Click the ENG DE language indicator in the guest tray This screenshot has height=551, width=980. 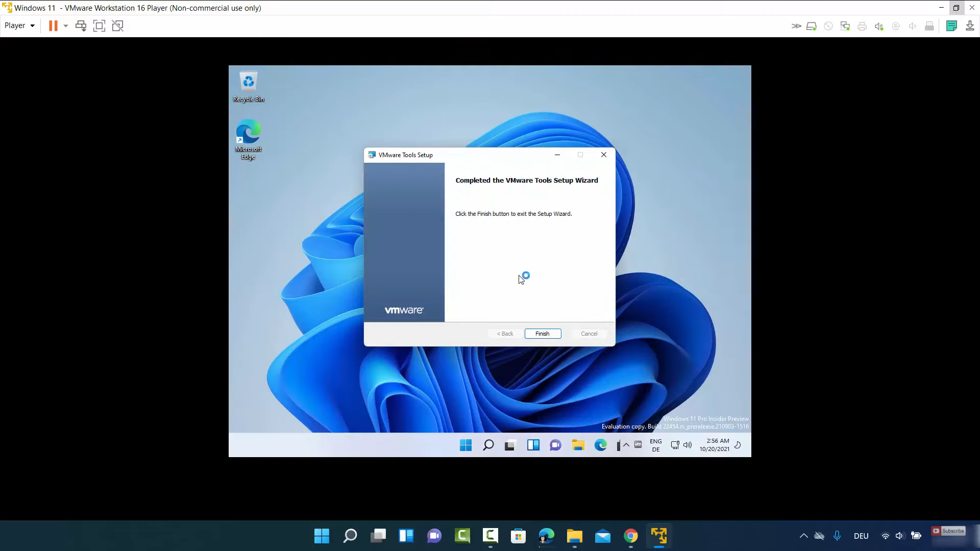coord(655,445)
